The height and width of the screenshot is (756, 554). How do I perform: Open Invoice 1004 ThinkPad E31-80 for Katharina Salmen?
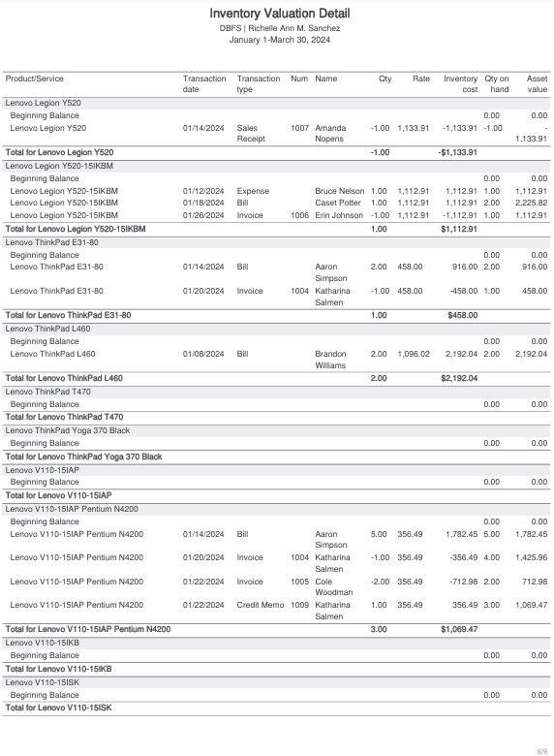click(277, 297)
